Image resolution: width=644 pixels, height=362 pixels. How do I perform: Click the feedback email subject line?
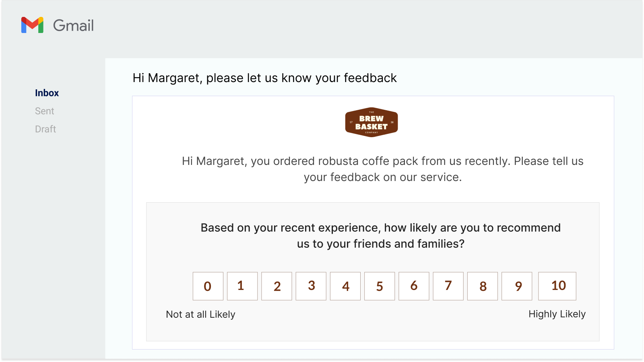pyautogui.click(x=265, y=78)
